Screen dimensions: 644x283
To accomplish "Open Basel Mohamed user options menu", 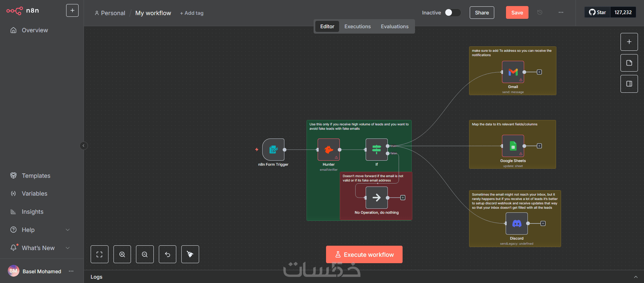I will pyautogui.click(x=71, y=271).
